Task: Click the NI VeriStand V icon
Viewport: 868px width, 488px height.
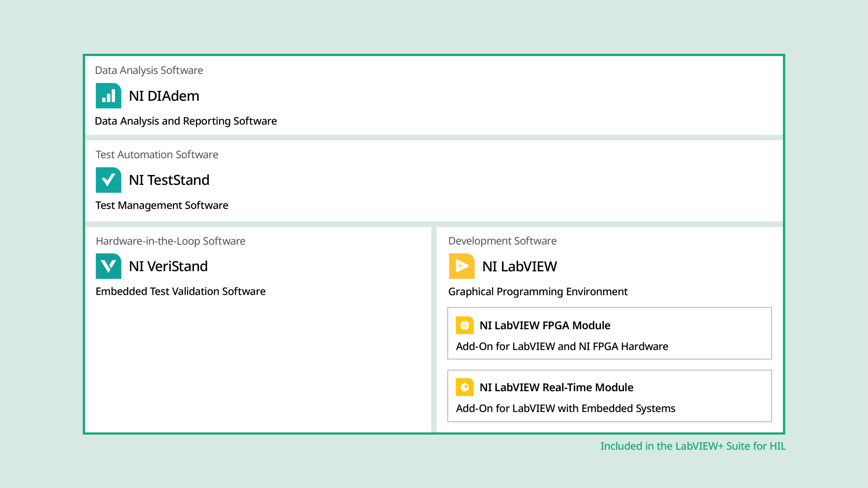Action: pyautogui.click(x=108, y=266)
